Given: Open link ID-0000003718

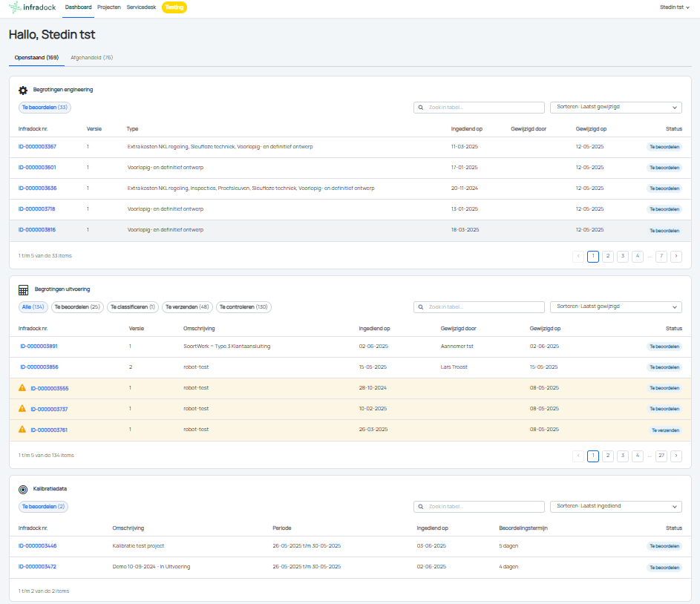Looking at the screenshot, I should [36, 209].
